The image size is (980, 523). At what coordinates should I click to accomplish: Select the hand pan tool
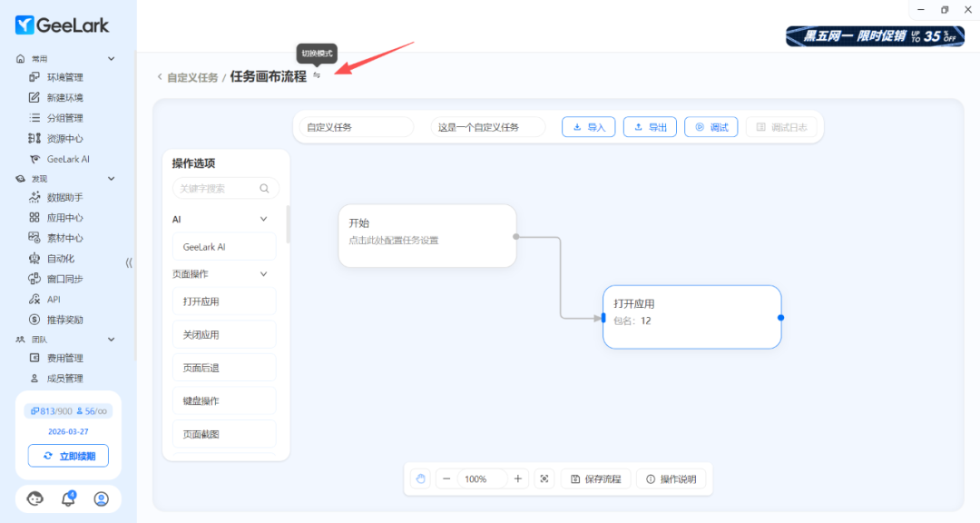(421, 479)
